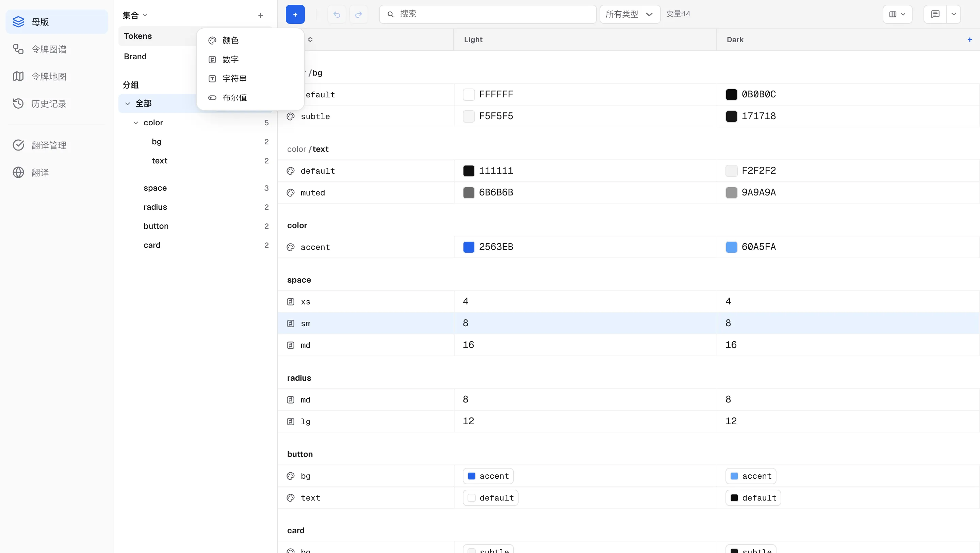980x553 pixels.
Task: Open 令牌地图 in the sidebar
Action: (x=57, y=77)
